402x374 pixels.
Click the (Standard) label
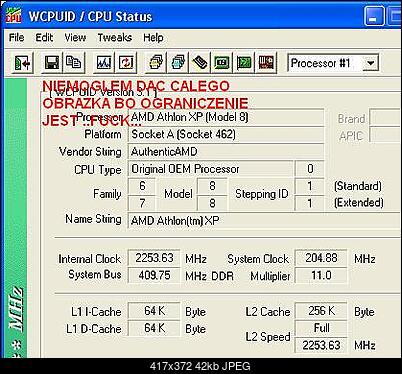tap(358, 186)
